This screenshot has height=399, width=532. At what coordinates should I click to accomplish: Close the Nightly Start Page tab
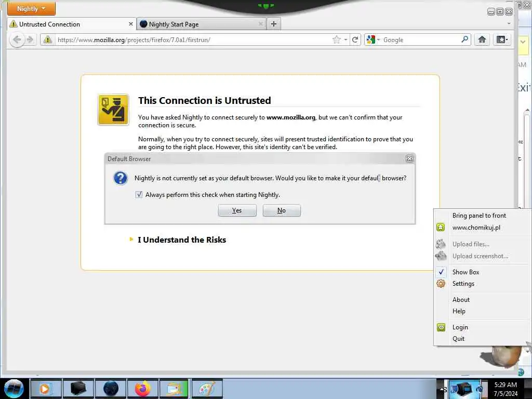point(260,24)
